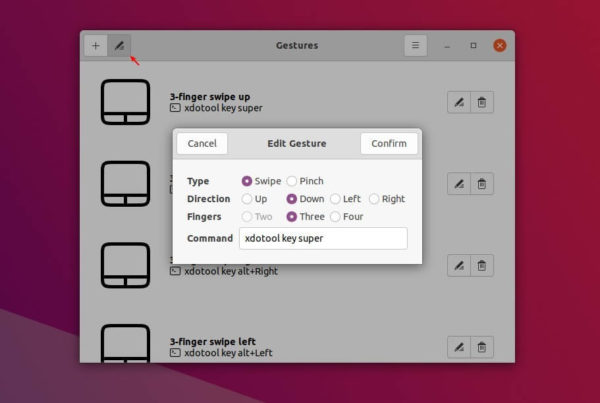This screenshot has width=600, height=403.
Task: Set direction to Right
Action: (387, 199)
